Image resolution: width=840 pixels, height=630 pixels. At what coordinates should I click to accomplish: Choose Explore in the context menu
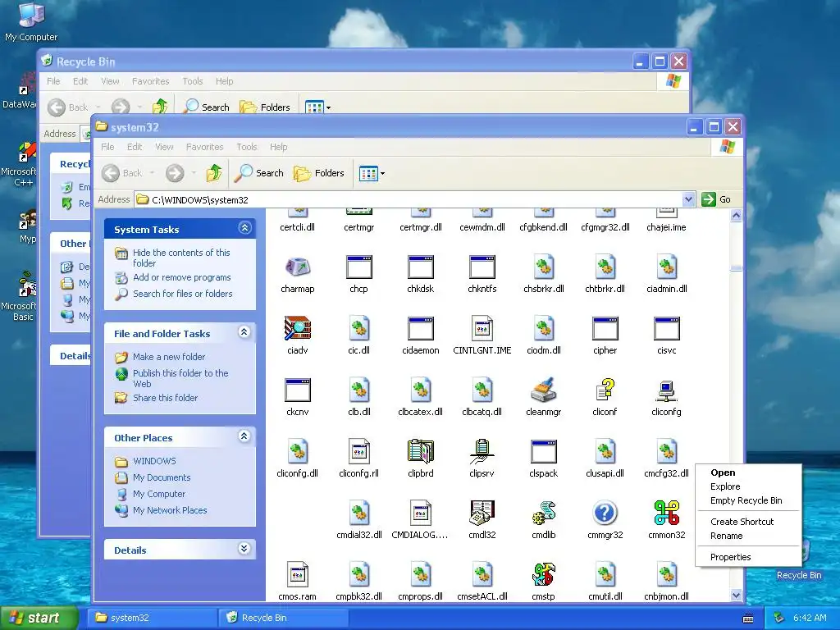748,486
